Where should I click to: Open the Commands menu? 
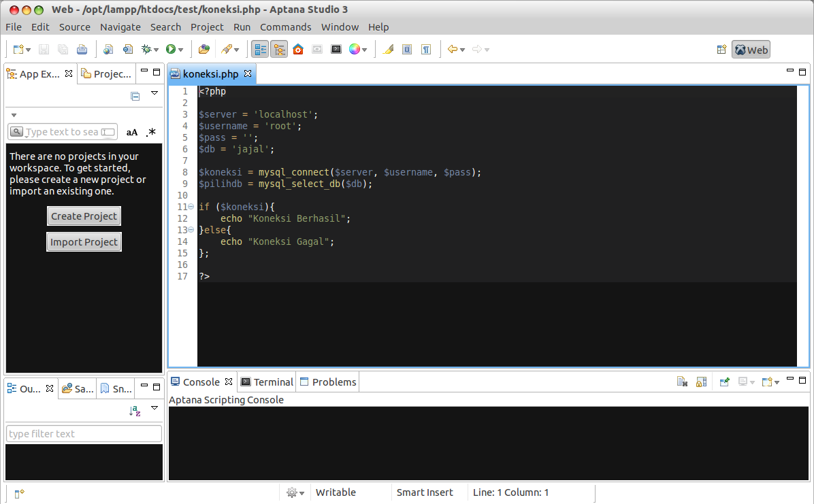[286, 27]
